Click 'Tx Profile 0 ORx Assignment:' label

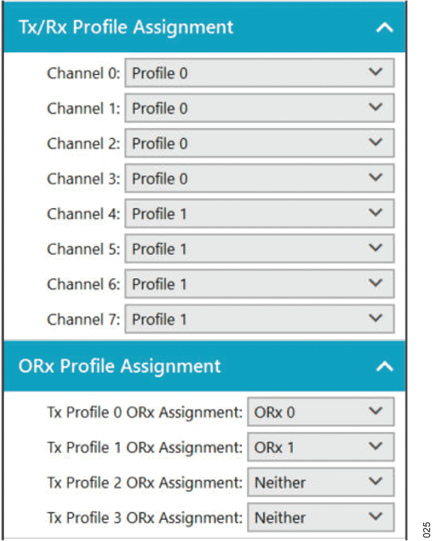[x=145, y=413]
